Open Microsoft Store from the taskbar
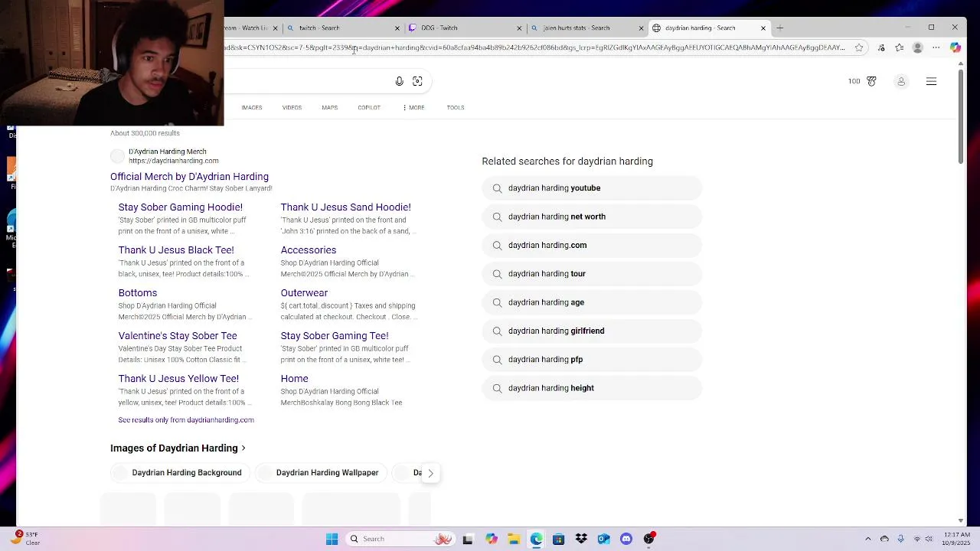 click(x=558, y=540)
